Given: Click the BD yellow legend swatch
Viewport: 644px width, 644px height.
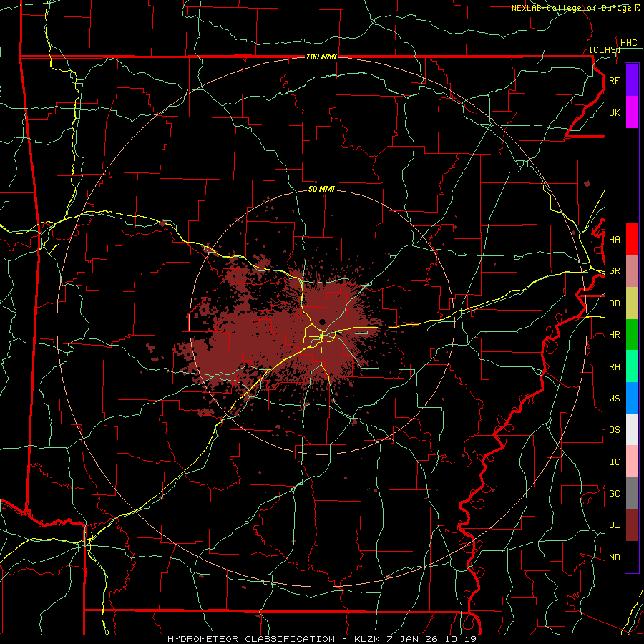Looking at the screenshot, I should pyautogui.click(x=632, y=303).
